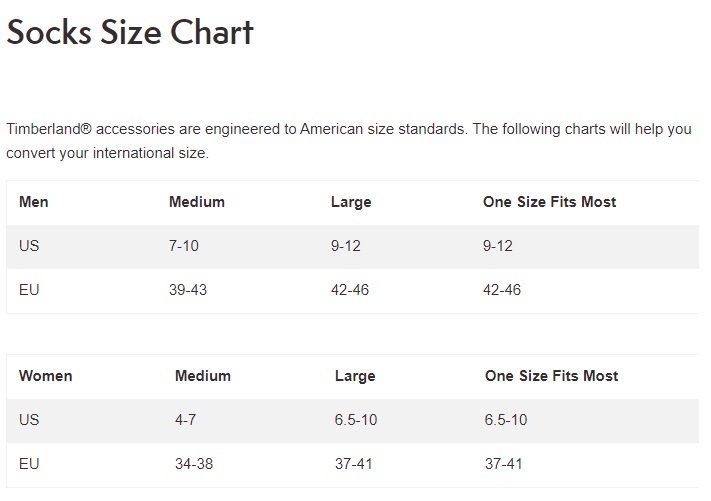Select Women's US Large 6.5-10 cell
Viewport: 711px width, 501px height.
[356, 420]
